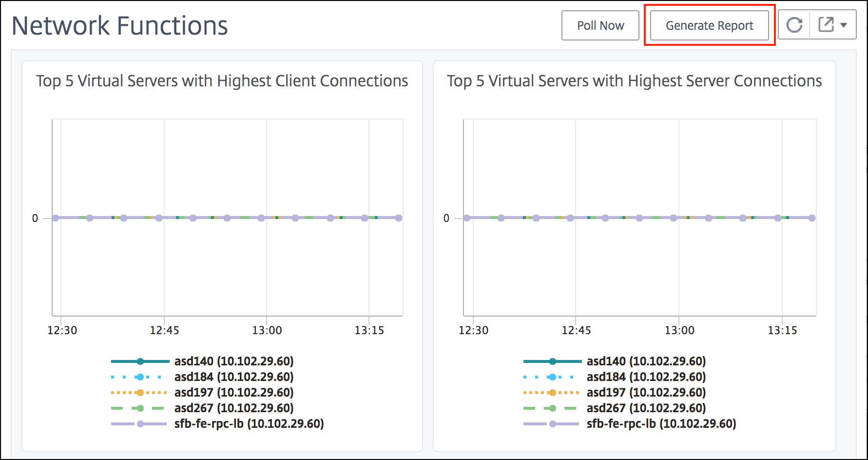Toggle sfb-fe-rpc-lb legend in Client Connections chart
The height and width of the screenshot is (460, 868).
pyautogui.click(x=217, y=424)
